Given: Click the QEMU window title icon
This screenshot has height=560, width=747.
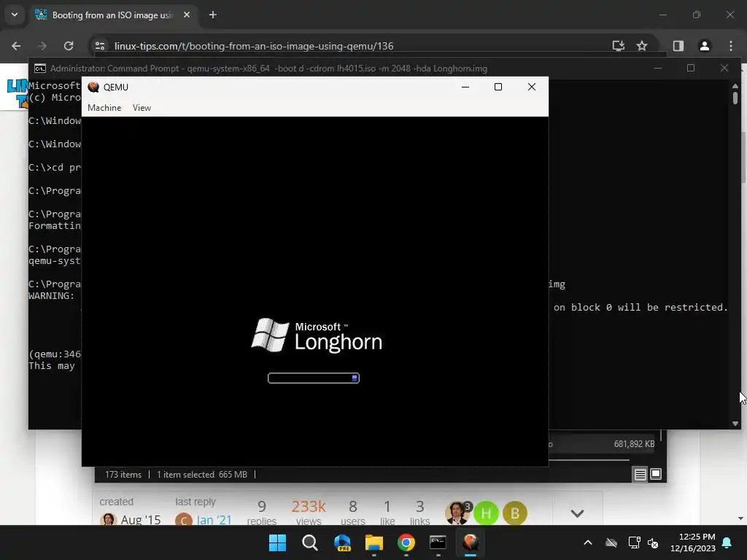Looking at the screenshot, I should point(93,87).
